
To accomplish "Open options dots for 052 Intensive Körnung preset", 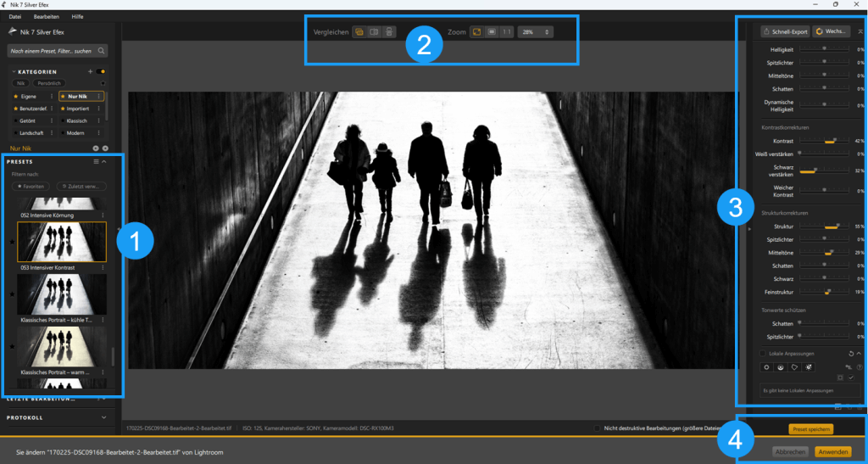I will tap(103, 215).
